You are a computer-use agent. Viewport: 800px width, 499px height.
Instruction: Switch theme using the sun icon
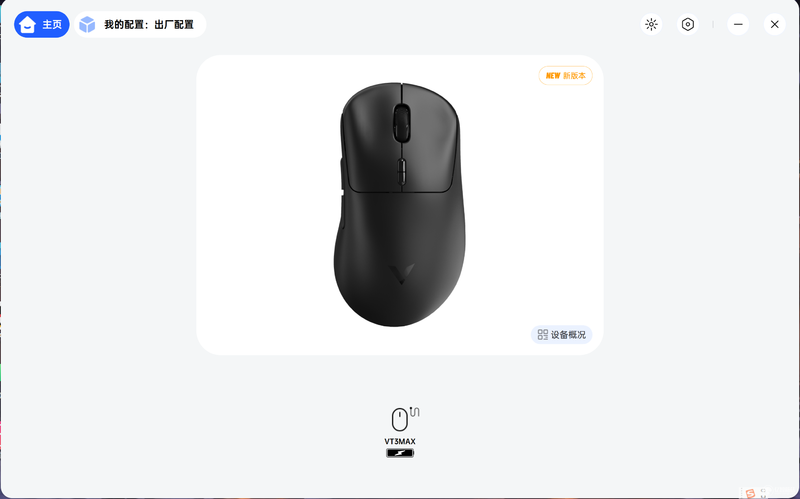coord(652,24)
